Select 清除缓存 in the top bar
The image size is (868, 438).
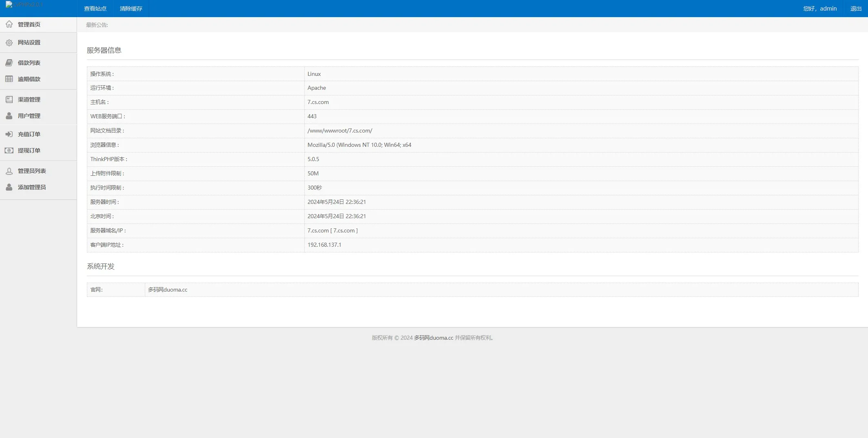[x=131, y=9]
